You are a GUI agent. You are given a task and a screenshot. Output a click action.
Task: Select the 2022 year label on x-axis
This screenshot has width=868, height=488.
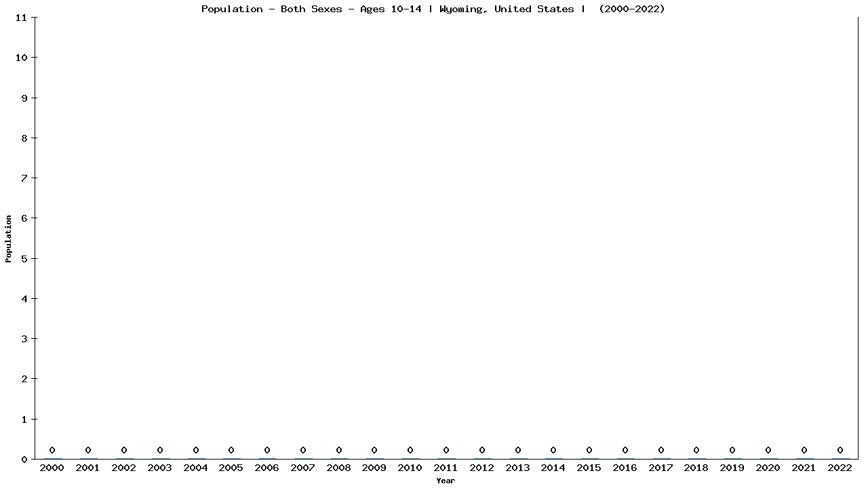(x=840, y=468)
